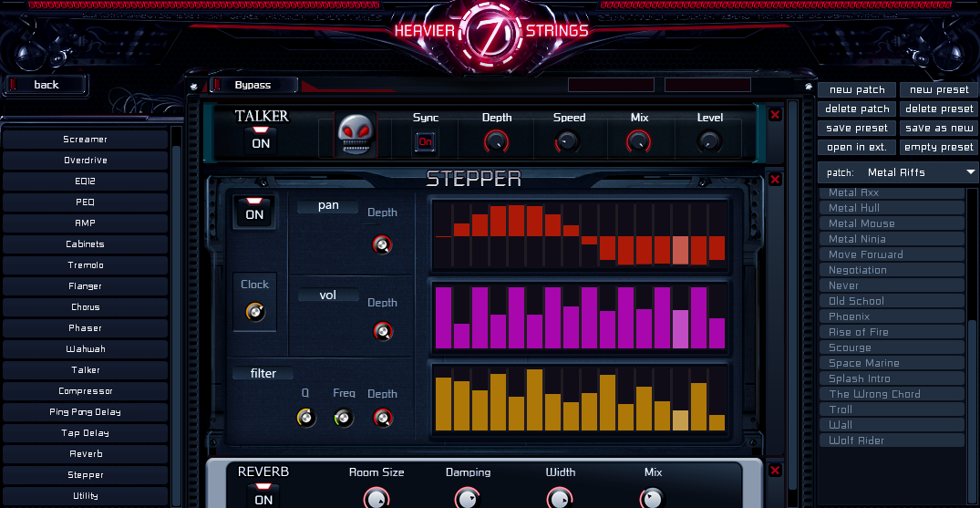Add the Screamer effect from list
Image resolution: width=980 pixels, height=508 pixels.
point(86,140)
